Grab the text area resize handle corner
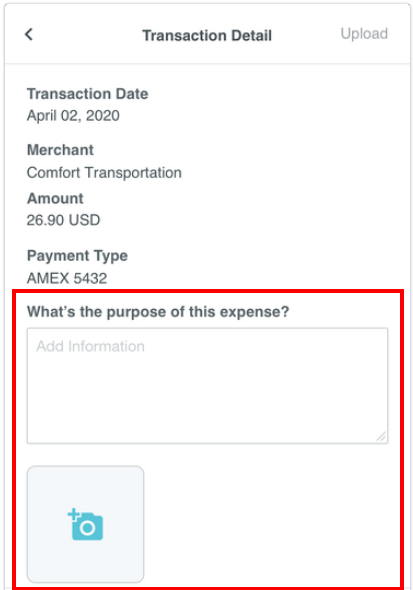 click(x=381, y=437)
